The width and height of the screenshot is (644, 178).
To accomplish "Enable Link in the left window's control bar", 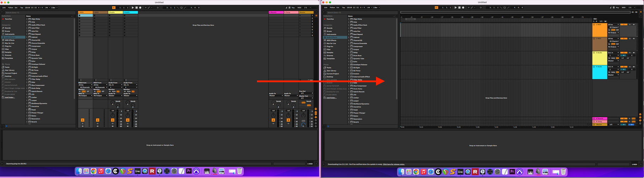I will 4,7.
